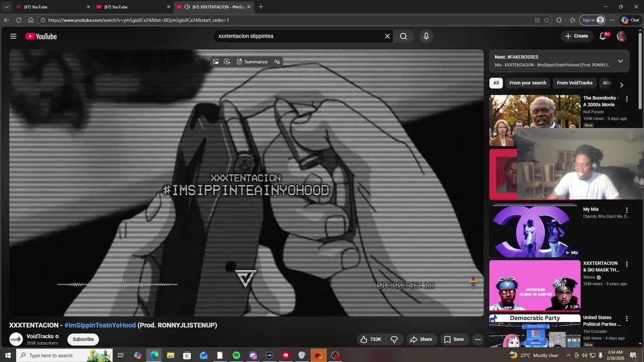Click the browser Sign in button
The image size is (644, 362).
pos(593,20)
